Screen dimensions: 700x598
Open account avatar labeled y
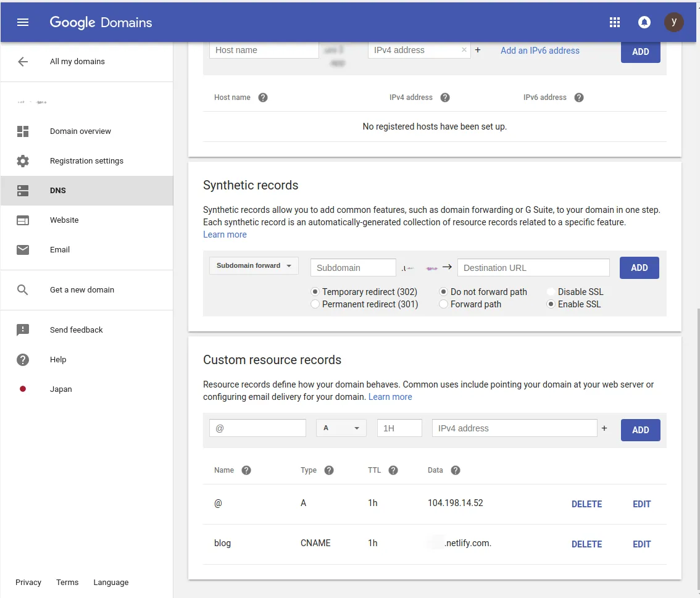click(x=673, y=22)
